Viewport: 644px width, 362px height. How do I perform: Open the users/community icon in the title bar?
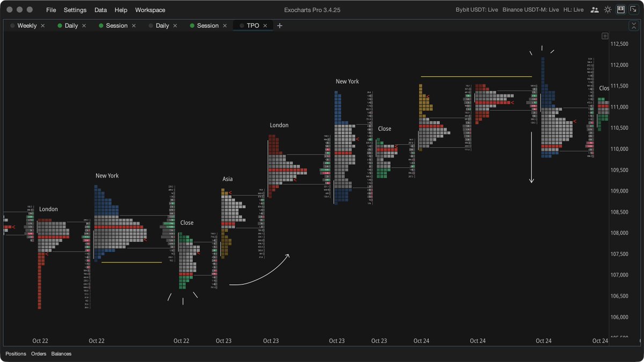[x=595, y=10]
